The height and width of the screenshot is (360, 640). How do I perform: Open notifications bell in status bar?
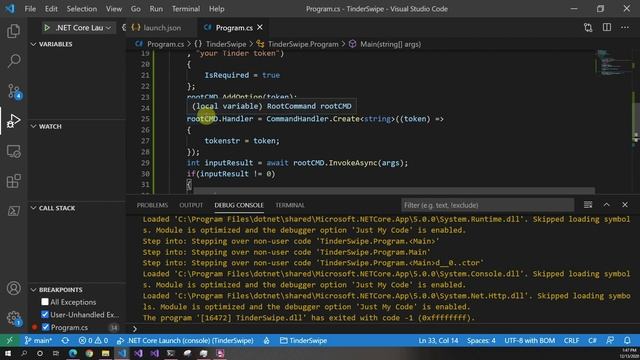[x=627, y=340]
